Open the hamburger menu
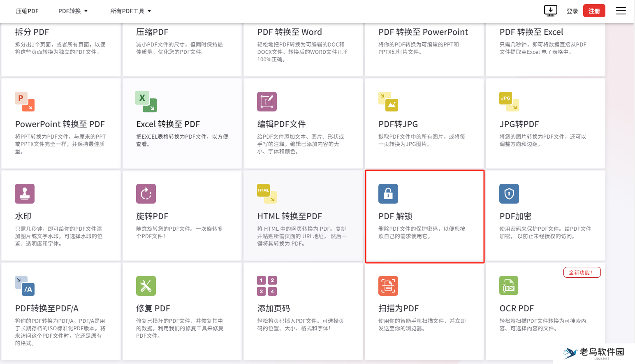 (x=621, y=11)
